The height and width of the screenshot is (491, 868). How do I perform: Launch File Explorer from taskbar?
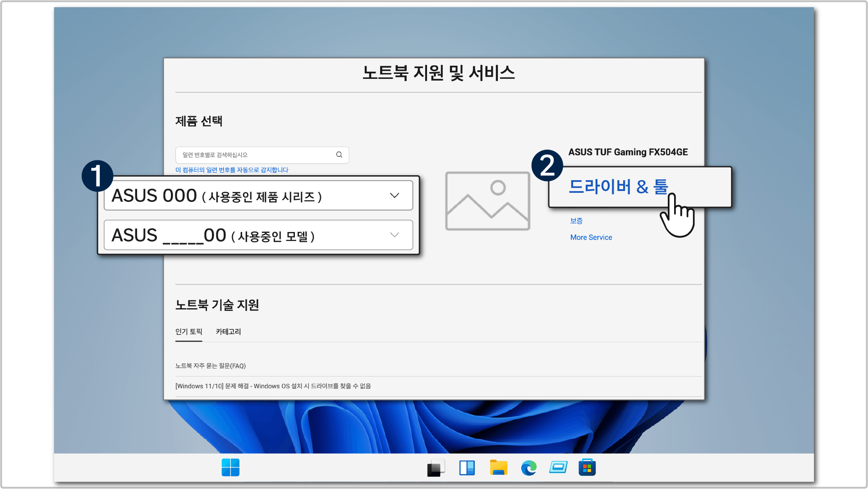click(498, 468)
